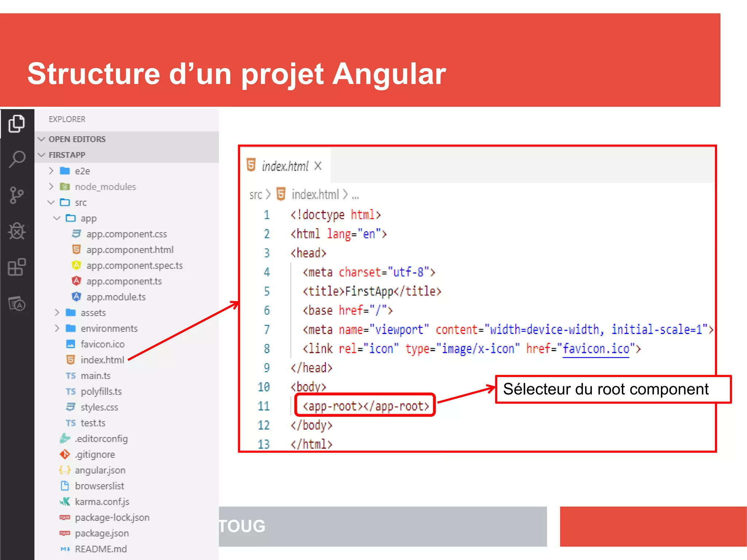747x560 pixels.
Task: Click the FirstApp title line
Action: [x=372, y=291]
